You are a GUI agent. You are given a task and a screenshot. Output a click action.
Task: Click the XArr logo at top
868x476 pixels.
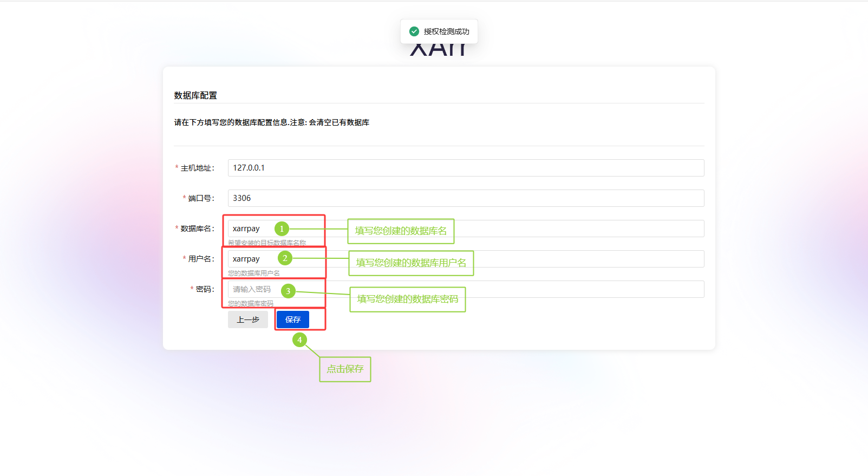438,50
